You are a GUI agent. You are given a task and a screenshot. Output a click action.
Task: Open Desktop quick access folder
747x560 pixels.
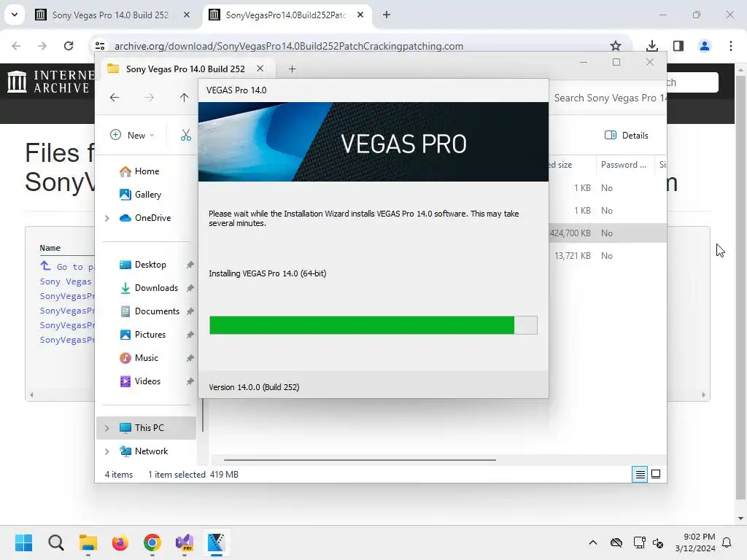point(142,265)
